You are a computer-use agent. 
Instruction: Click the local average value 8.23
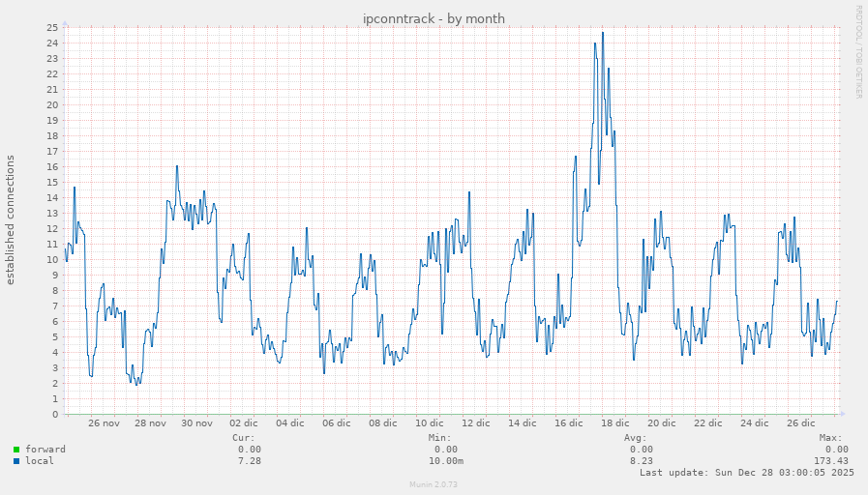[x=641, y=461]
